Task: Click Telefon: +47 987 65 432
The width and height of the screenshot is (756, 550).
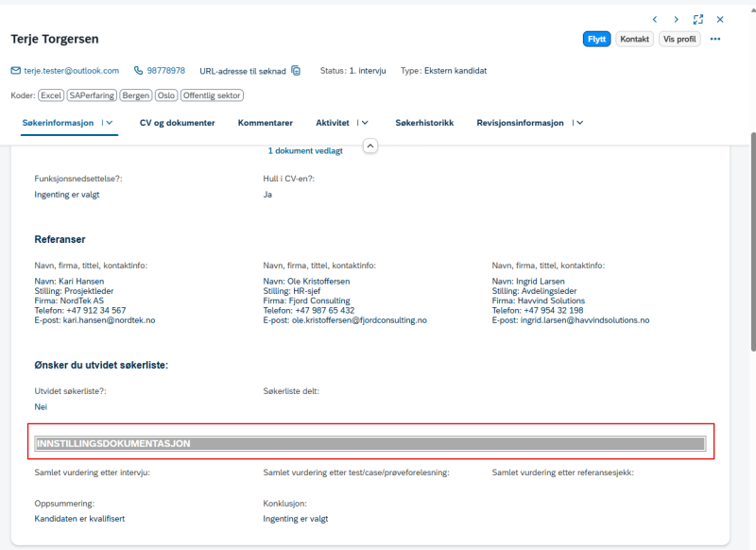Action: pyautogui.click(x=309, y=310)
